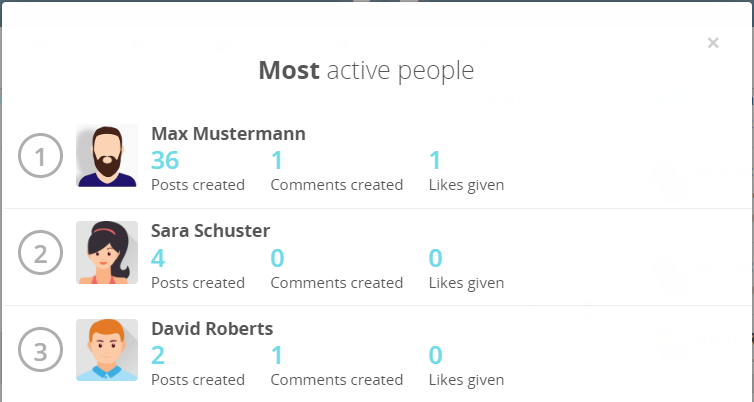Screen dimensions: 754x402
Task: Click Sara Schuster's 4 posts count
Action: click(158, 258)
